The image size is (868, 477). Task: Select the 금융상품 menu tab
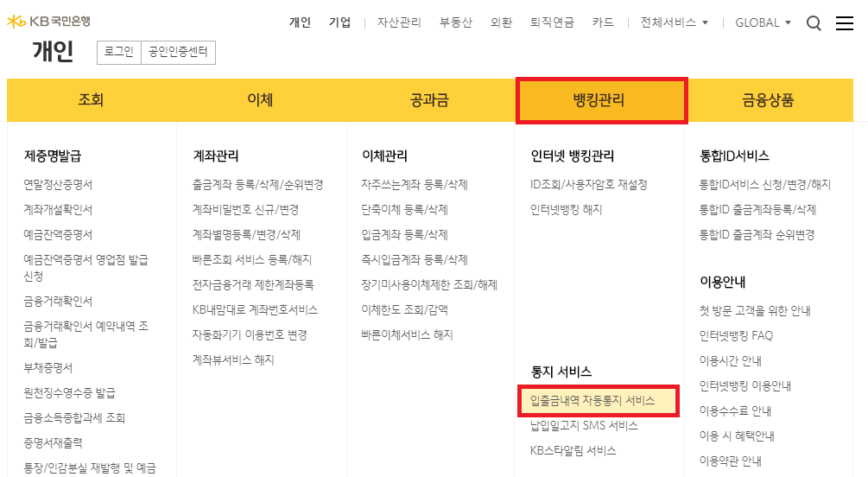(768, 100)
